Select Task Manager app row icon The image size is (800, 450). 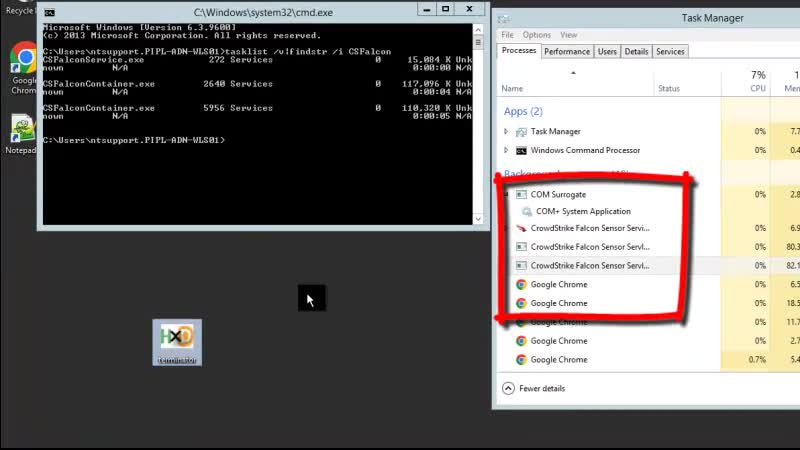521,132
